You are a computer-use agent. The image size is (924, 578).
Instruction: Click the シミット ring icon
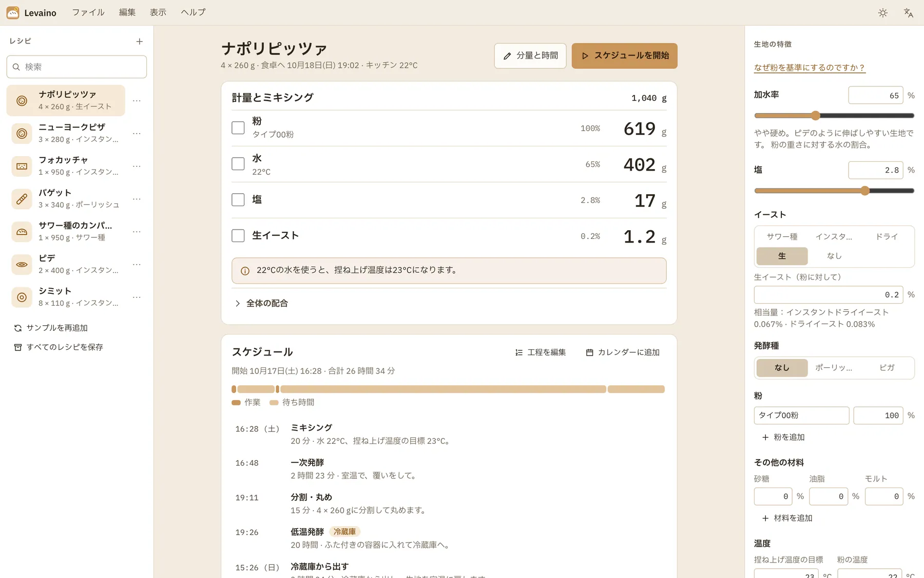point(22,297)
